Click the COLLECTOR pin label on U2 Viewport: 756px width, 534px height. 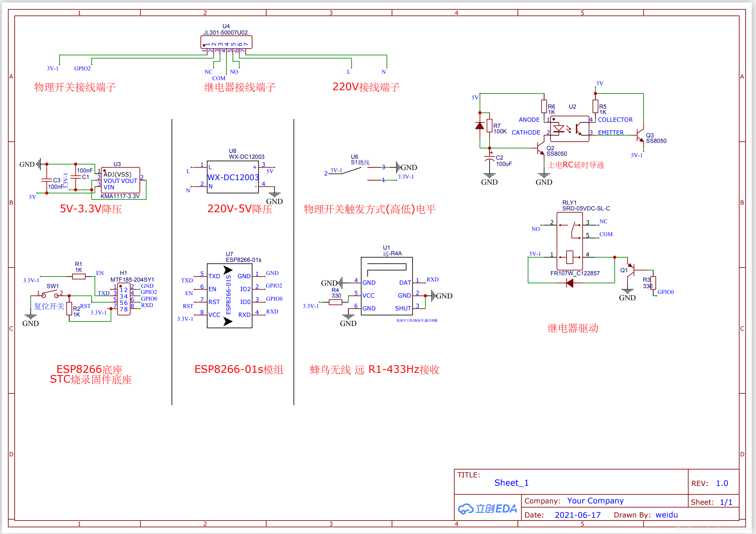click(615, 120)
